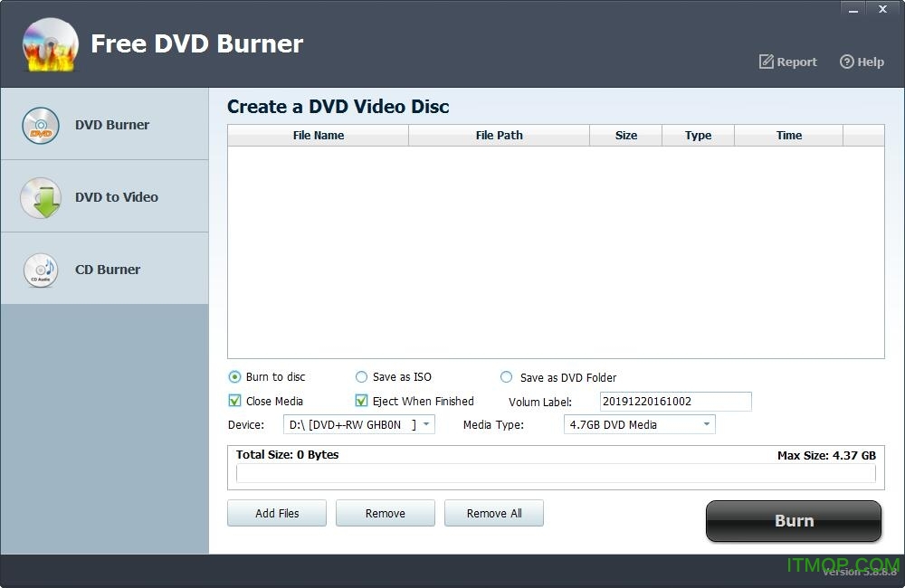Start burning with the Burn button
The height and width of the screenshot is (588, 905).
click(794, 521)
